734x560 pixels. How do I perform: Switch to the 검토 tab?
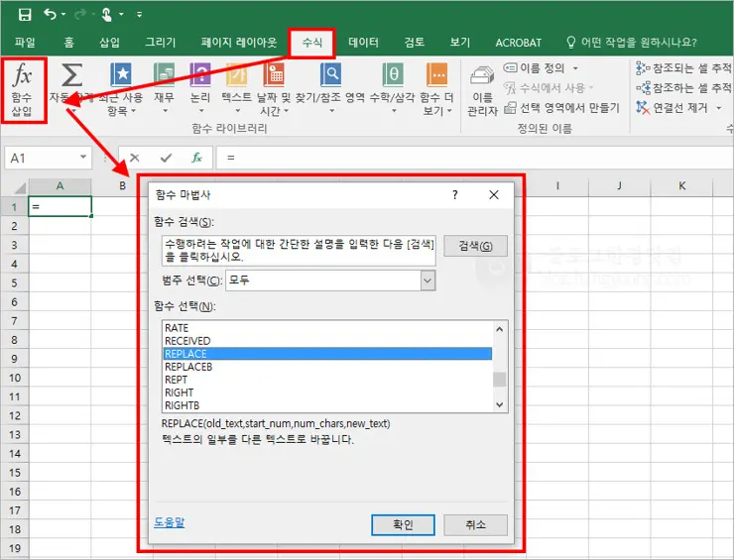pos(415,43)
